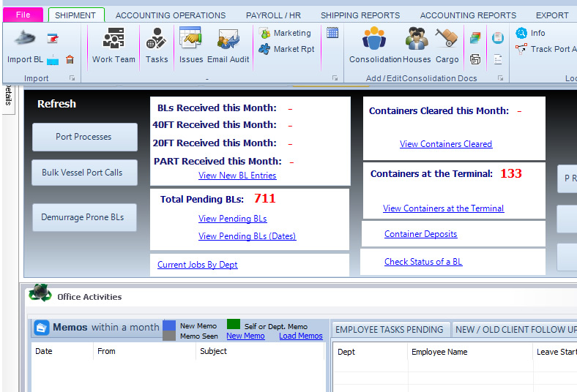Select the Employee Tasks Pending tab
This screenshot has height=392, width=577.
[389, 330]
